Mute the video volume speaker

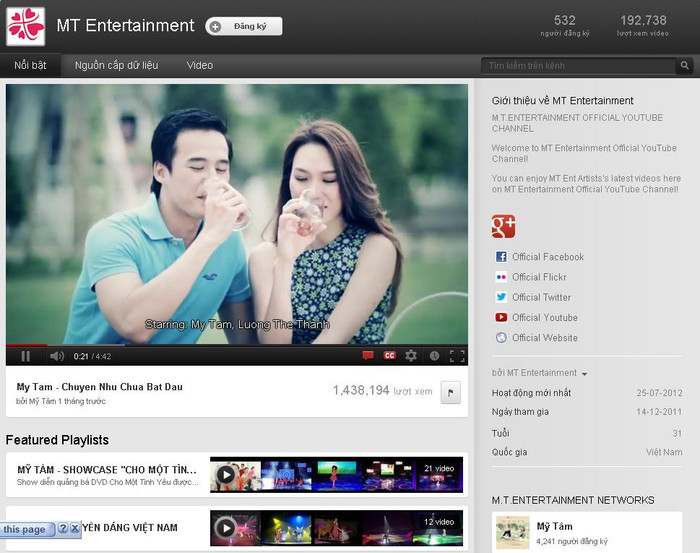pos(57,356)
